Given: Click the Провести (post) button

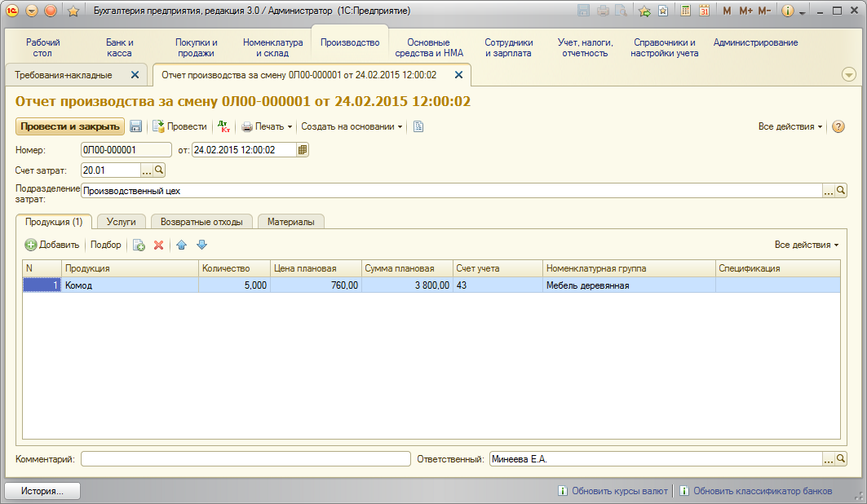Looking at the screenshot, I should [180, 126].
